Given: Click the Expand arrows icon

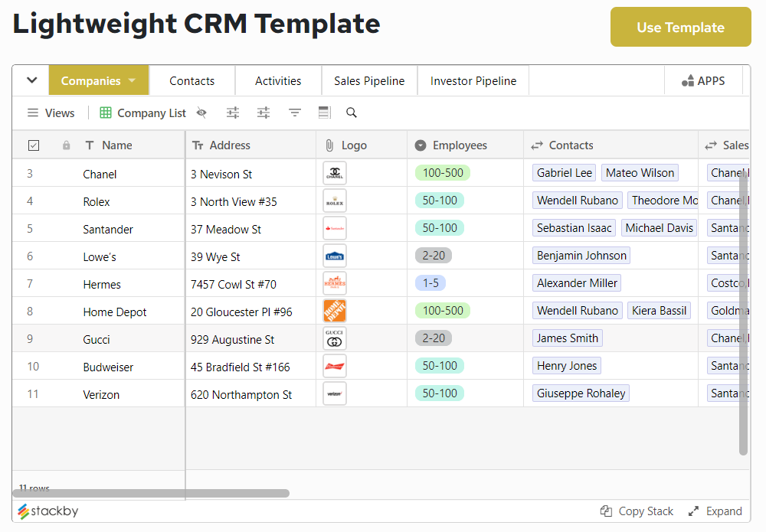Looking at the screenshot, I should [693, 511].
